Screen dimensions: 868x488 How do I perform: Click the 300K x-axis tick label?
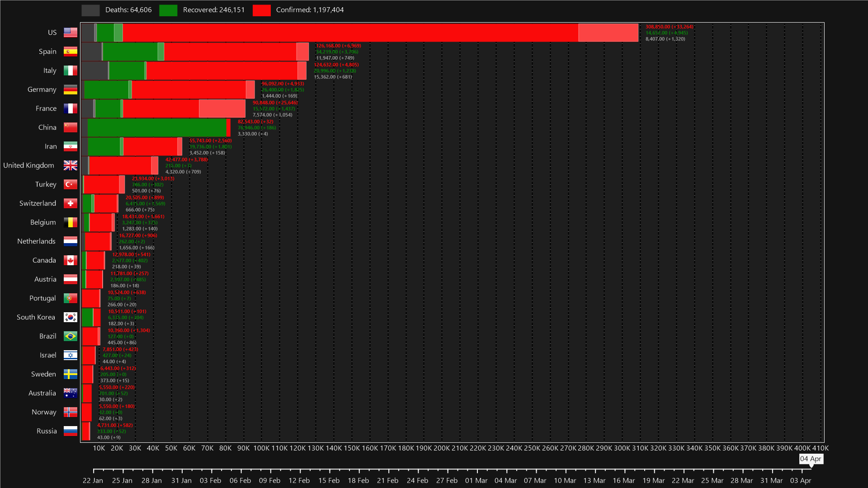coord(622,448)
